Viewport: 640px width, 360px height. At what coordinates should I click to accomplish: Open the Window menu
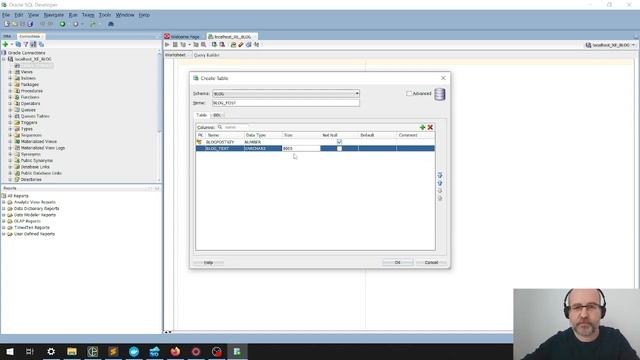[124, 15]
